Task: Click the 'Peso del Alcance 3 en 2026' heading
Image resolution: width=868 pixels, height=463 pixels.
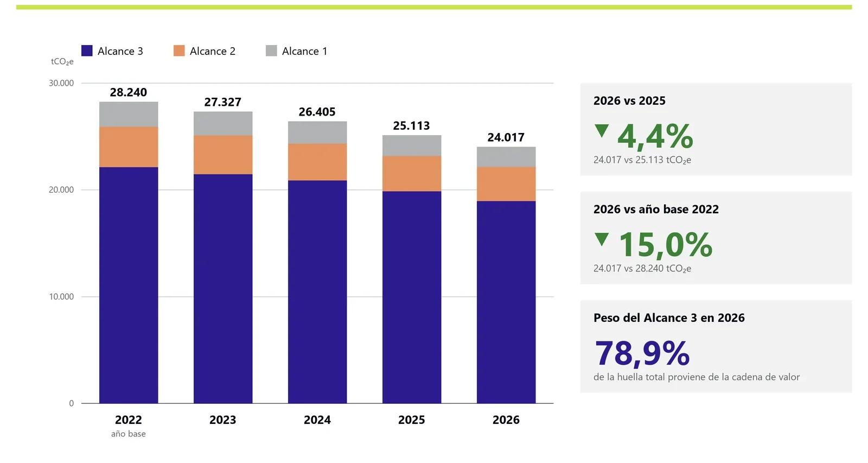Action: coord(669,318)
